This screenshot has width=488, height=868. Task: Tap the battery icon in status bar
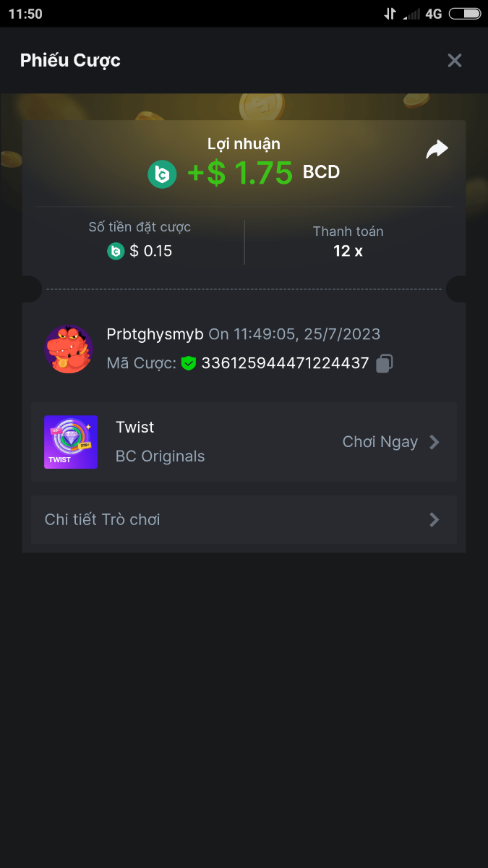point(465,14)
